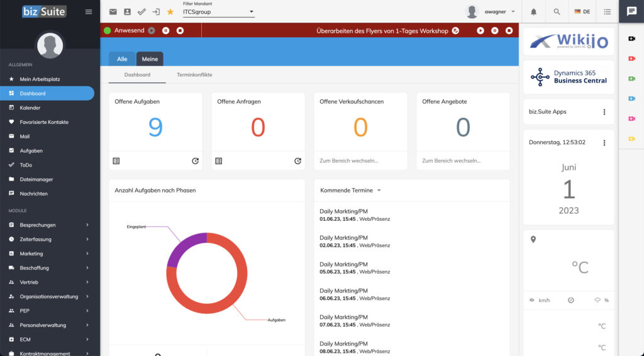Switch the filter to Alle
The height and width of the screenshot is (356, 644).
click(x=122, y=59)
